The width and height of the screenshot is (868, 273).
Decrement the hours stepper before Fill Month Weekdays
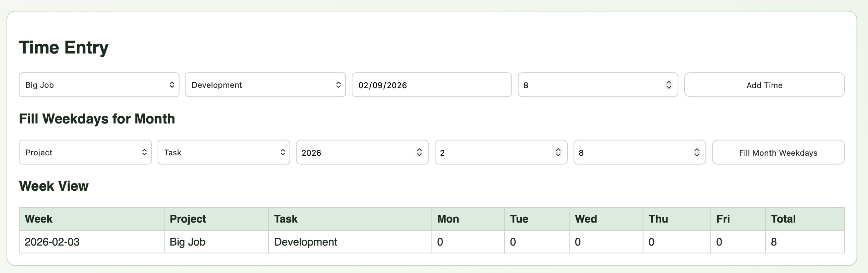click(x=697, y=155)
